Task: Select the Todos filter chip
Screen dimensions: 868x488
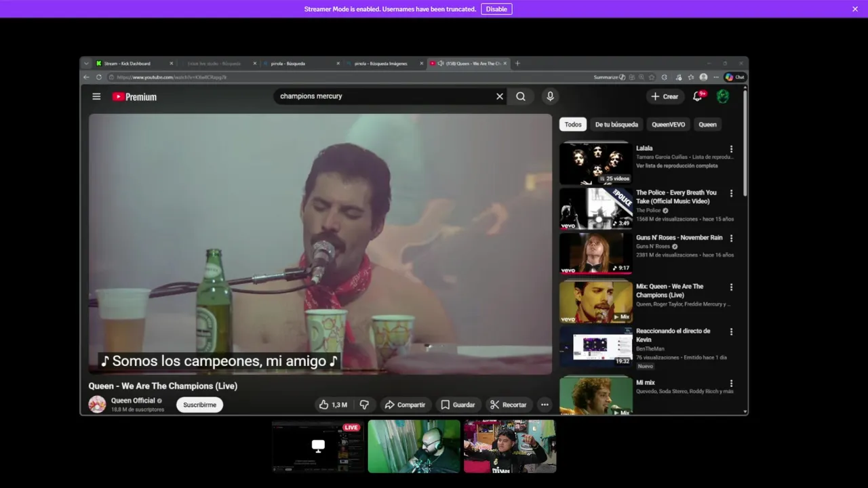Action: (x=573, y=125)
